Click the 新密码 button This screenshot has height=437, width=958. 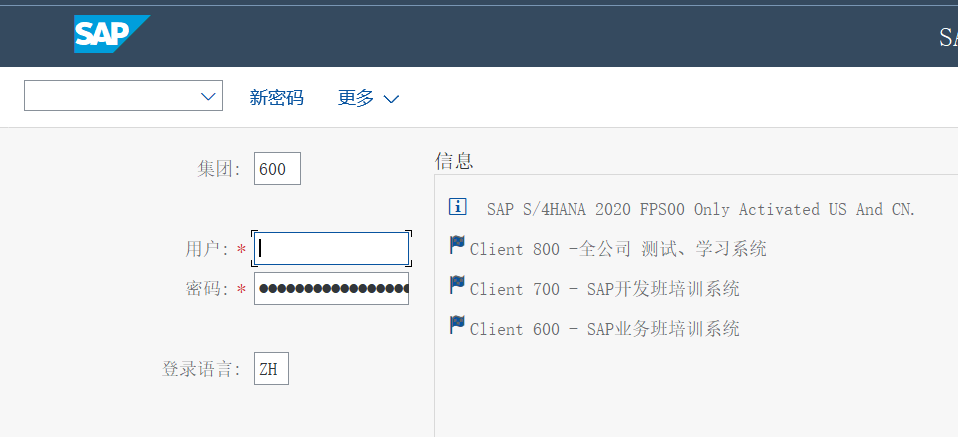pyautogui.click(x=277, y=98)
